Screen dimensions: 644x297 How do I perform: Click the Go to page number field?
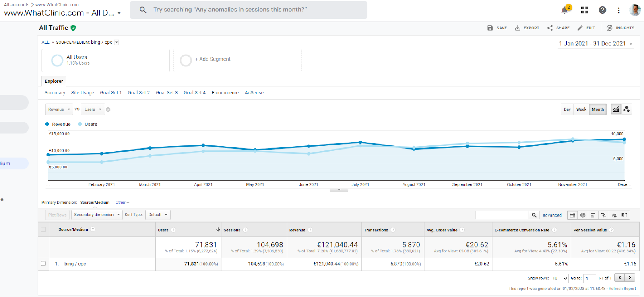point(590,278)
